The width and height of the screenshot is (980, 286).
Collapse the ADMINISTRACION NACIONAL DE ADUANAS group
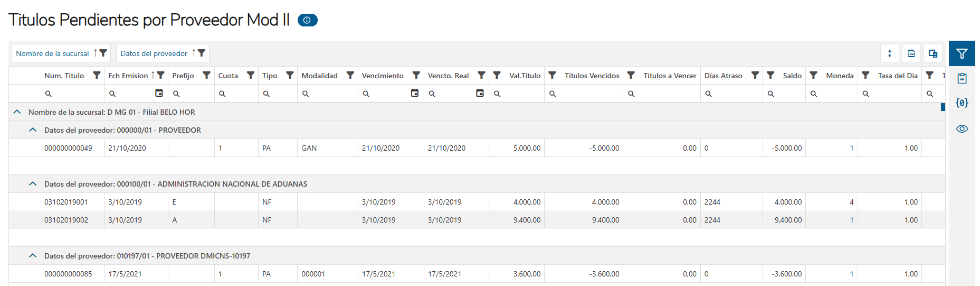[33, 184]
